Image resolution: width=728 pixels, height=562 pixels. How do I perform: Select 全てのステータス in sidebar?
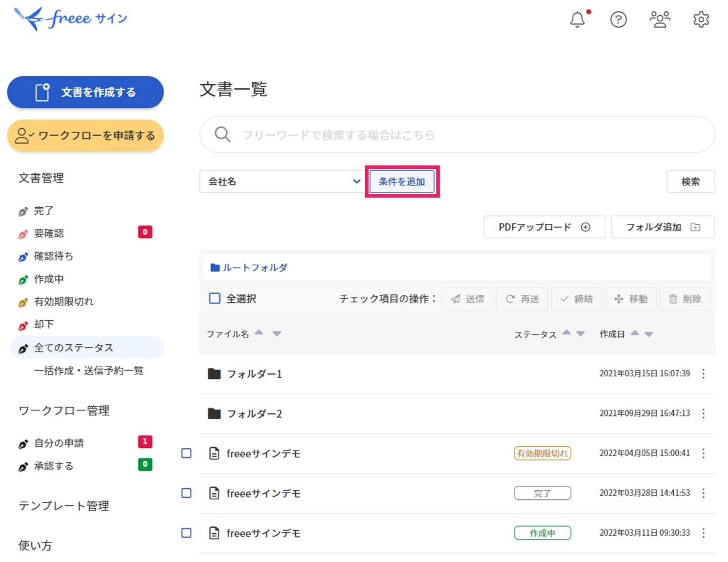(x=87, y=348)
